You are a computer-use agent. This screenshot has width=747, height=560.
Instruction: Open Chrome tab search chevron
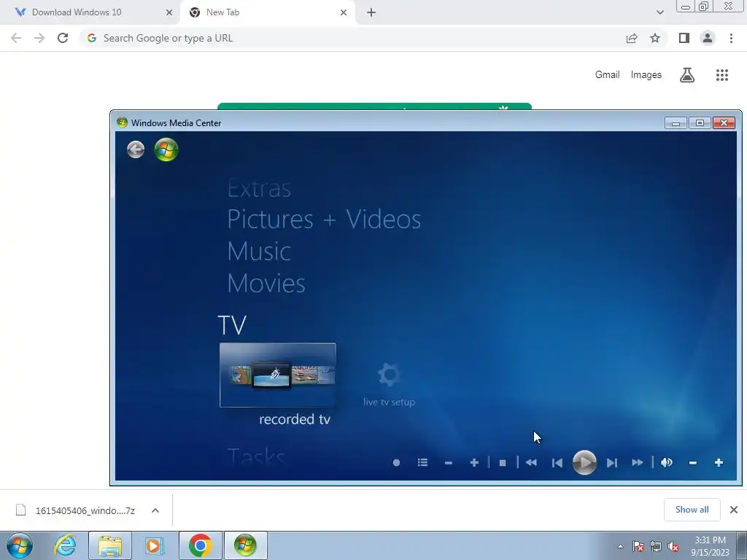click(x=659, y=12)
